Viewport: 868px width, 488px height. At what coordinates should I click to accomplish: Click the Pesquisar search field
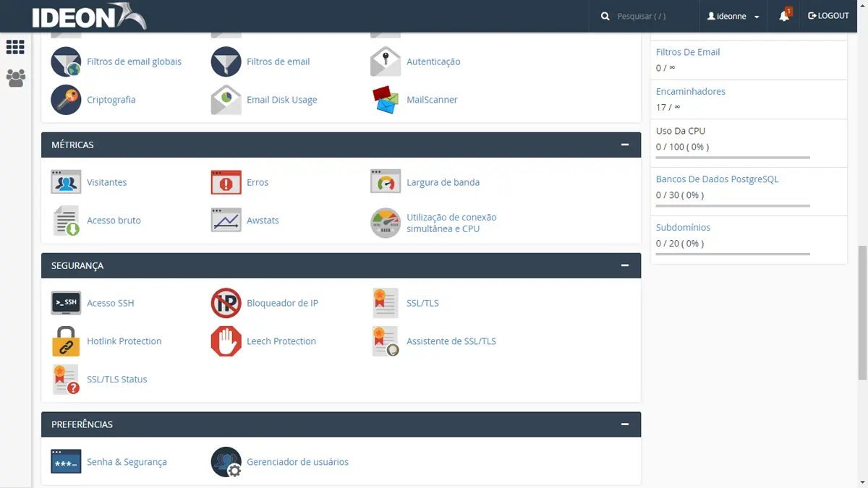(x=651, y=15)
